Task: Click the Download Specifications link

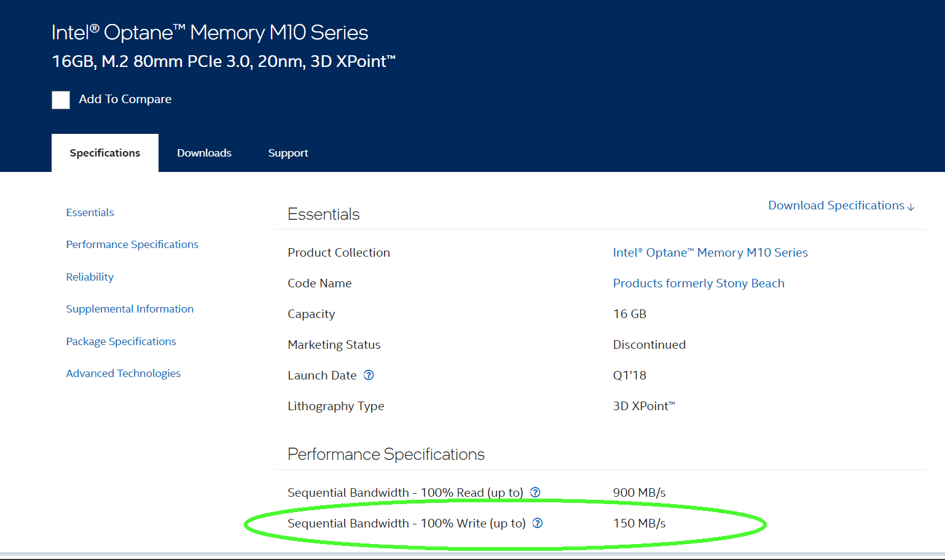Action: pyautogui.click(x=841, y=206)
